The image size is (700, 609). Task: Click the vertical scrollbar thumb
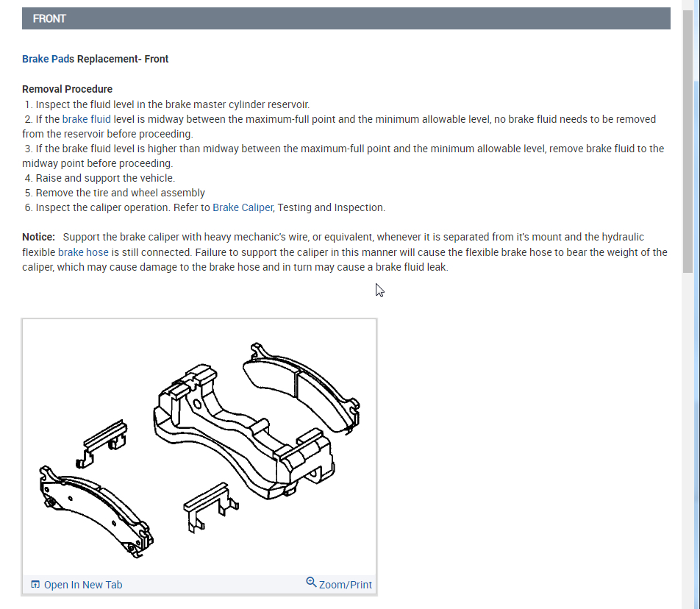688,142
